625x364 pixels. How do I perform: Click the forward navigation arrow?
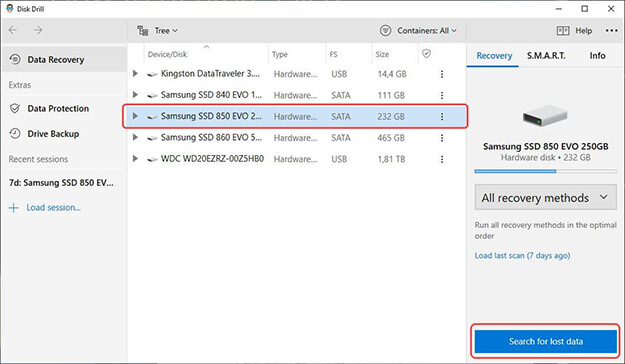click(38, 30)
